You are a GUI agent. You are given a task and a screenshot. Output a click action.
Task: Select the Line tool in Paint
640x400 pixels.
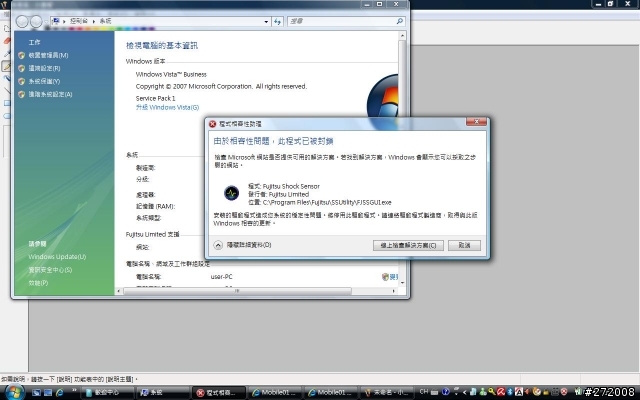(x=7, y=91)
